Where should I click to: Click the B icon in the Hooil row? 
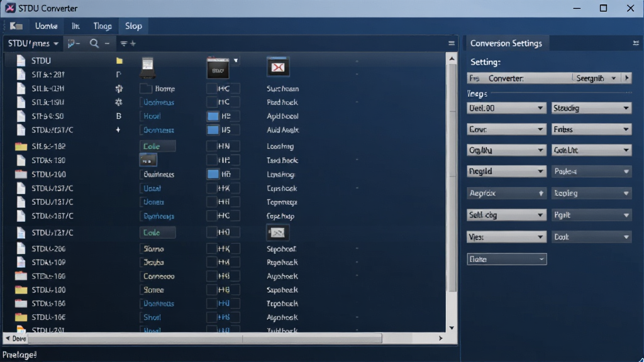(118, 116)
